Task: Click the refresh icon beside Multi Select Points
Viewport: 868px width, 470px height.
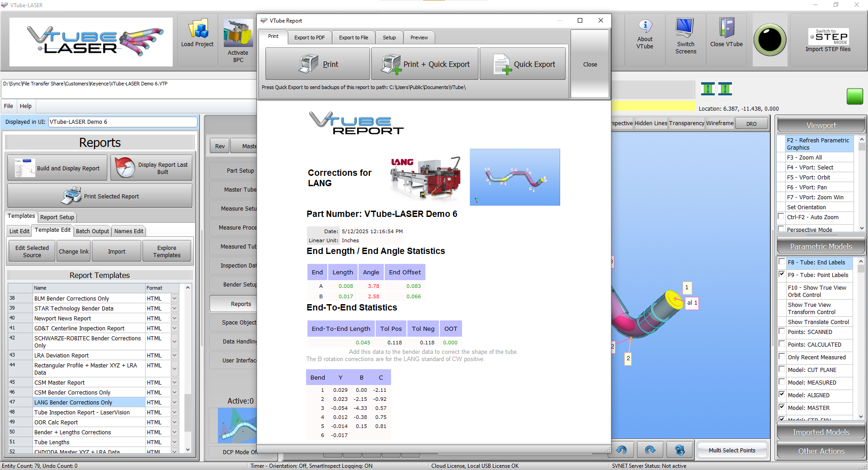Action: [679, 450]
